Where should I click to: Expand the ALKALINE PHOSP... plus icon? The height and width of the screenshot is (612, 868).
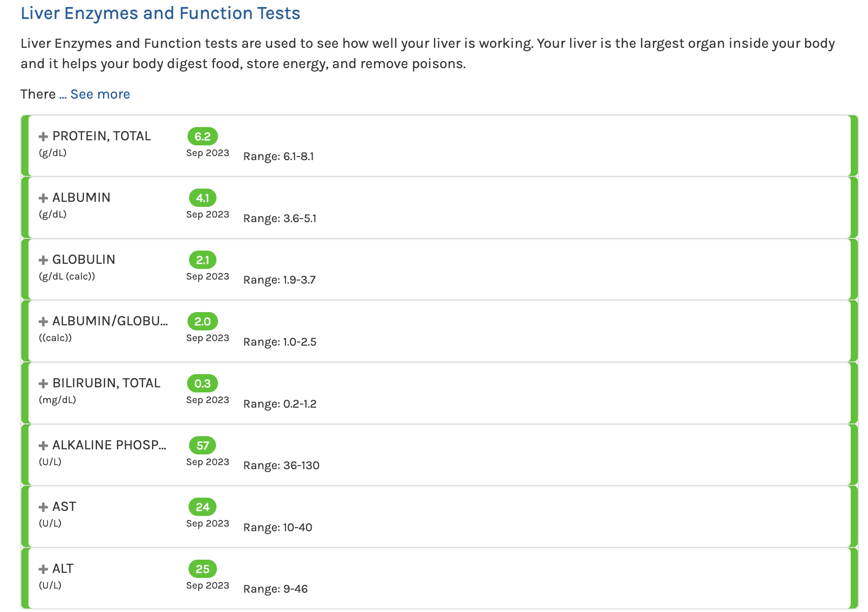pos(44,445)
